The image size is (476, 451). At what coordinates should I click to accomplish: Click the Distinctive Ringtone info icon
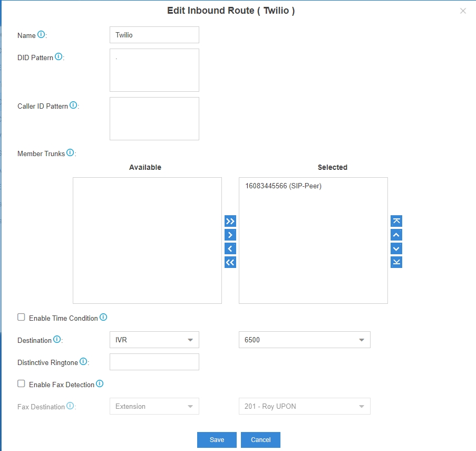pos(83,362)
